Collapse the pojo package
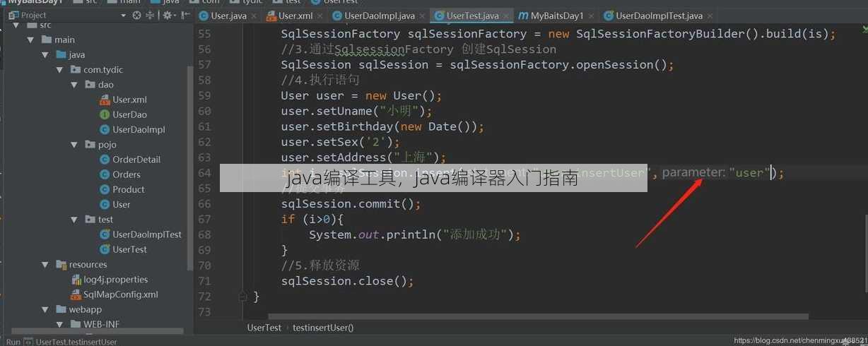This screenshot has height=346, width=868. point(74,145)
